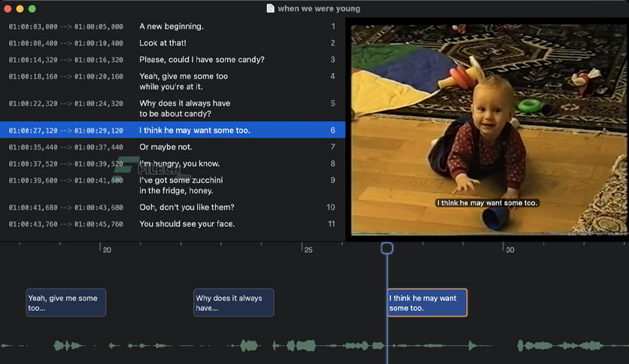Select 'Please, could I have some candy?' row

click(x=172, y=59)
